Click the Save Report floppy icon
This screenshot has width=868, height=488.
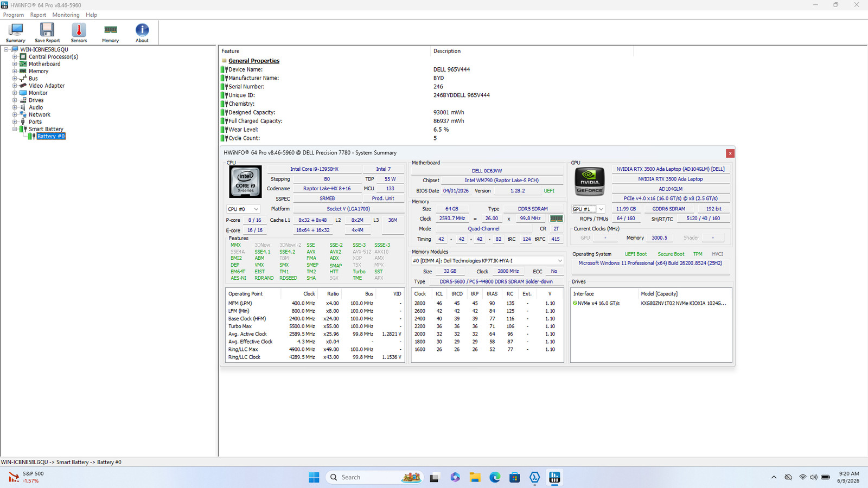coord(47,33)
